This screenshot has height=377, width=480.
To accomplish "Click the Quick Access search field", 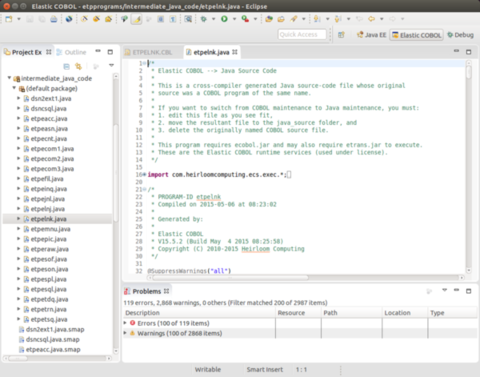I will coord(302,34).
